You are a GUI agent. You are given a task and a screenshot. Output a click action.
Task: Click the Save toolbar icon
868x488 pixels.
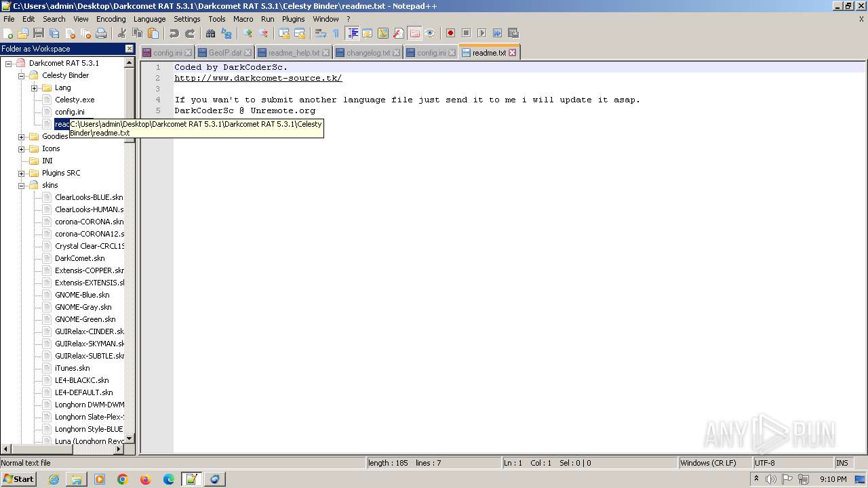click(39, 33)
